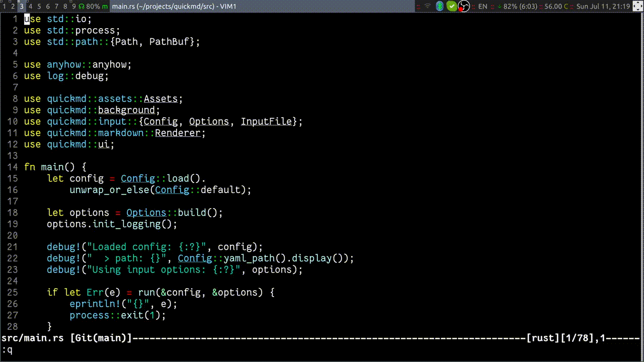
Task: Click the underlined 'Renderer' identifier
Action: point(178,133)
